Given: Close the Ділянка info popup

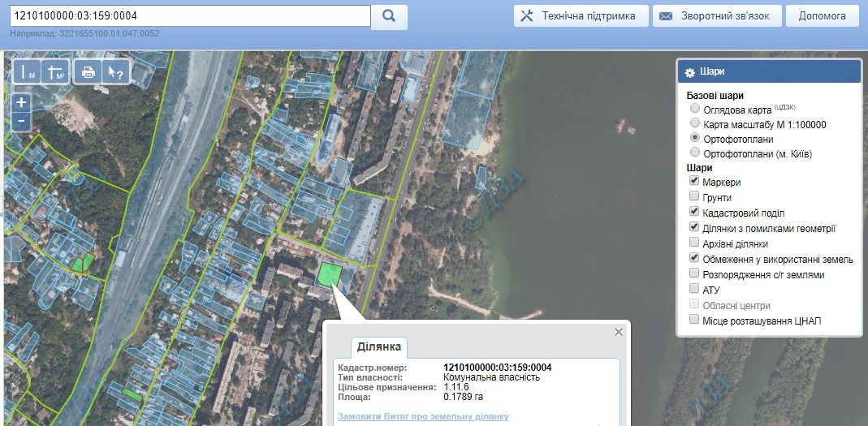Looking at the screenshot, I should 619,332.
